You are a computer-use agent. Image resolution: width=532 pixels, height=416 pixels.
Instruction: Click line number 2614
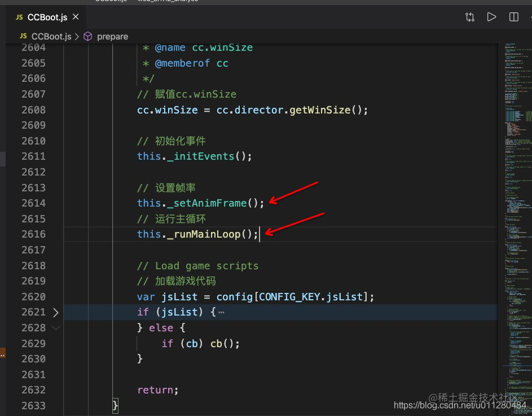click(x=34, y=203)
